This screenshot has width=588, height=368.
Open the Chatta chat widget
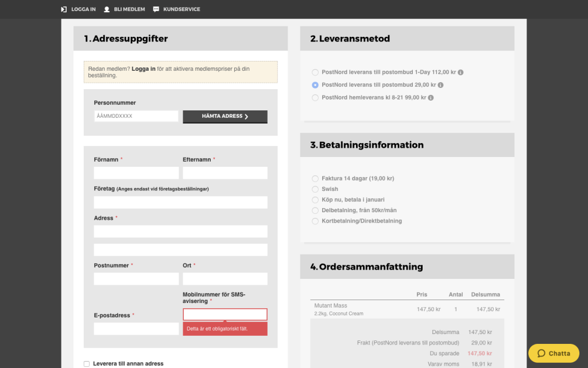tap(554, 353)
